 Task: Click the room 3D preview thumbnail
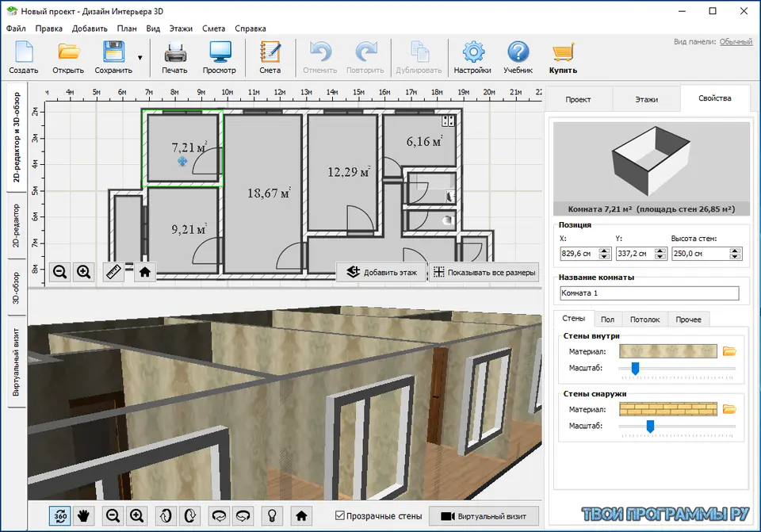coord(652,163)
